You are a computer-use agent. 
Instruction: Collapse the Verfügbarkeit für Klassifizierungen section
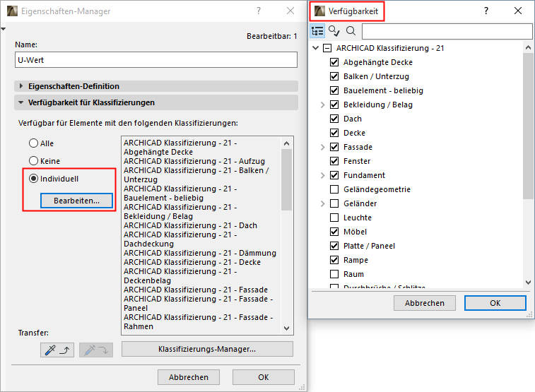coord(21,102)
